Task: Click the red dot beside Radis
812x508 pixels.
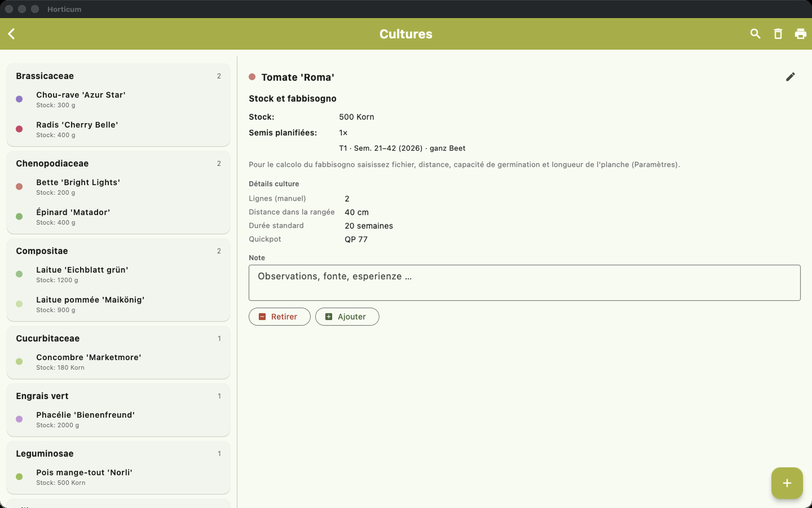Action: 19,129
